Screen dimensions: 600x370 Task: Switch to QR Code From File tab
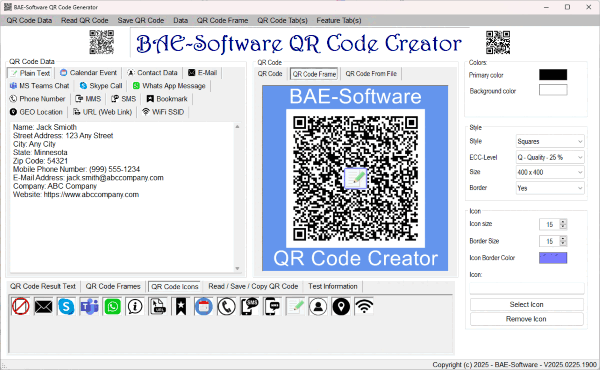tap(371, 74)
